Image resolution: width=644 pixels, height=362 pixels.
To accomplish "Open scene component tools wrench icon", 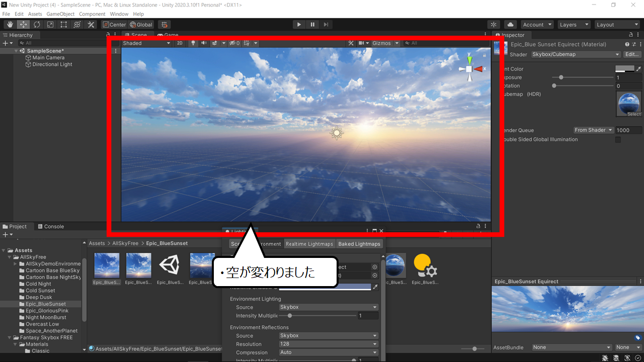I will click(351, 43).
